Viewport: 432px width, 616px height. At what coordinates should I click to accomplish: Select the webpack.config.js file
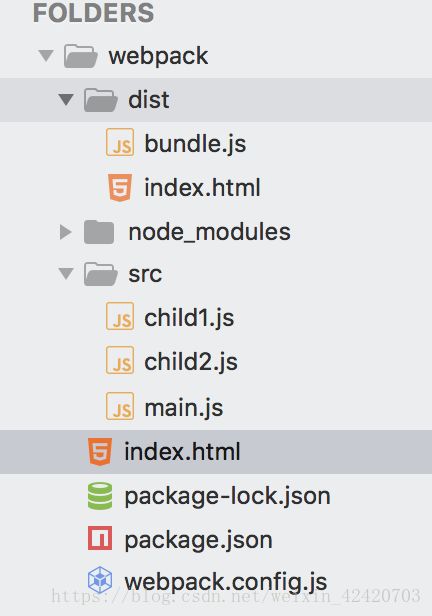[x=225, y=582]
